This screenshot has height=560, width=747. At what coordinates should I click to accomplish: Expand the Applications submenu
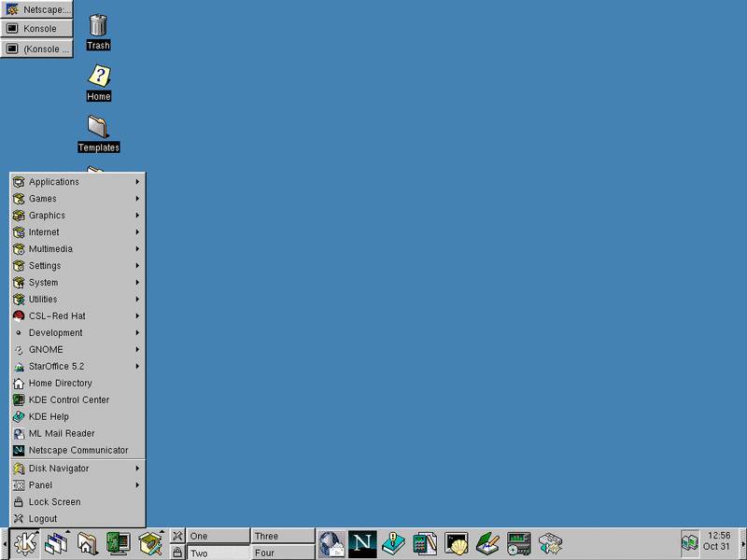pyautogui.click(x=78, y=182)
